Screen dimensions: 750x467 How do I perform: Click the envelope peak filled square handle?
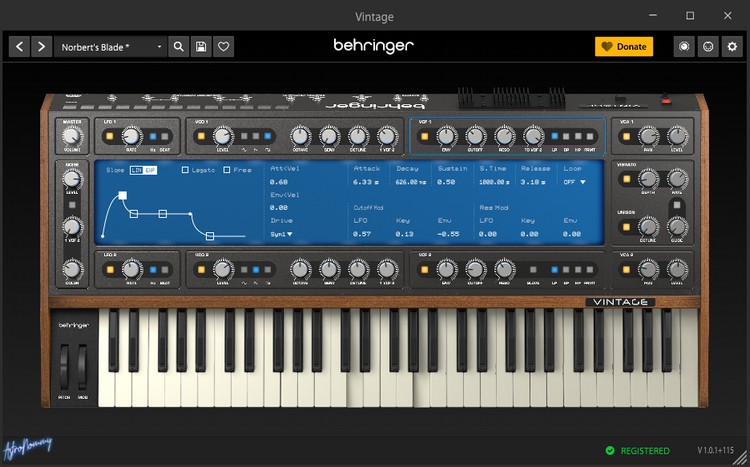[x=123, y=195]
